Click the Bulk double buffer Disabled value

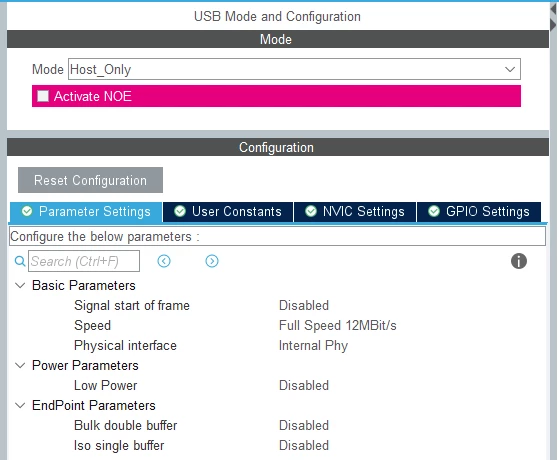(304, 425)
